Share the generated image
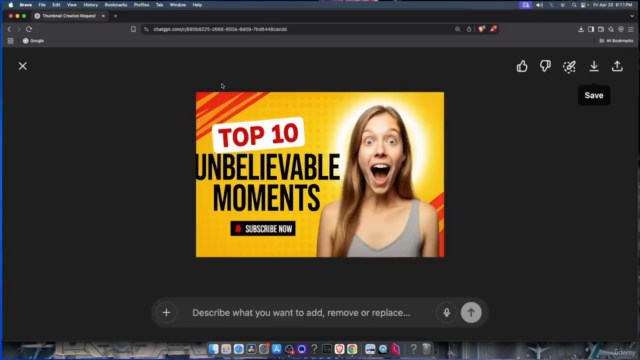 [x=617, y=66]
